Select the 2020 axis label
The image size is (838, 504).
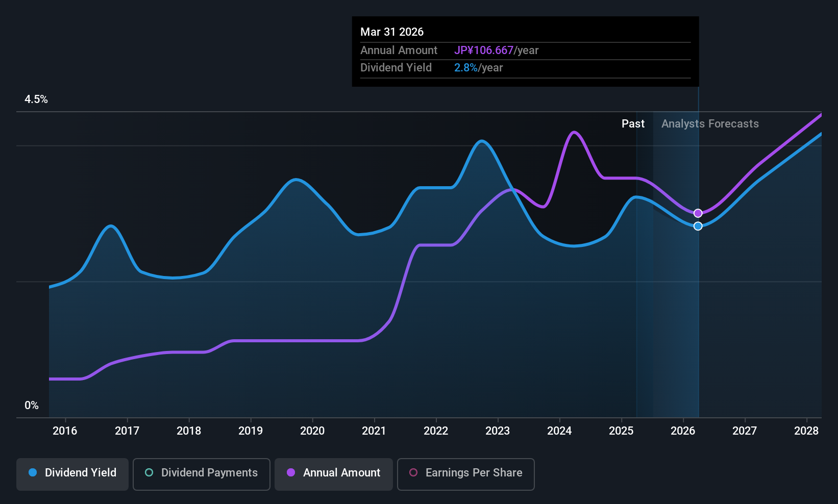(x=312, y=431)
